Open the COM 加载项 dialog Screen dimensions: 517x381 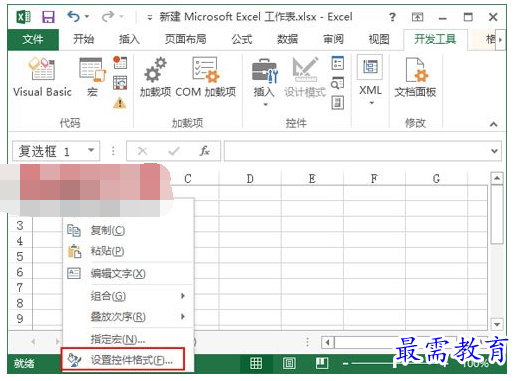point(206,77)
